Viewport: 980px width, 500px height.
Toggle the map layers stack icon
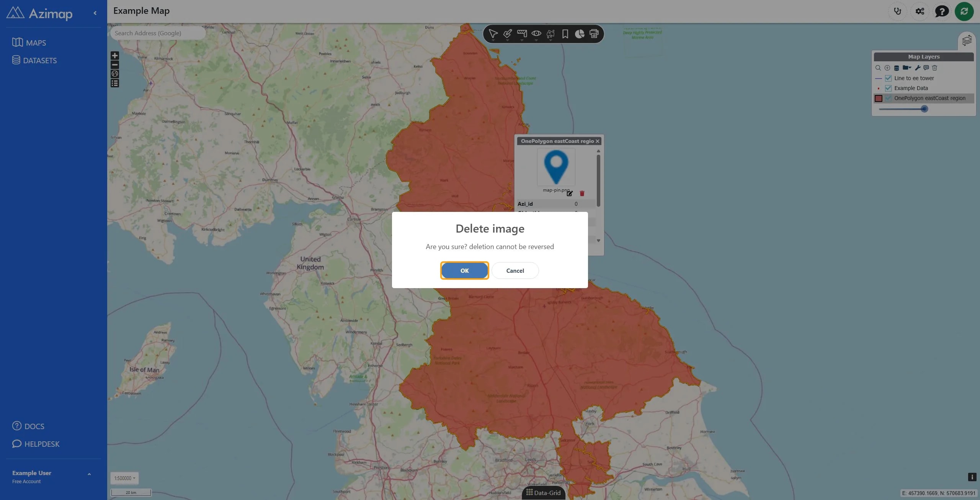pos(967,40)
